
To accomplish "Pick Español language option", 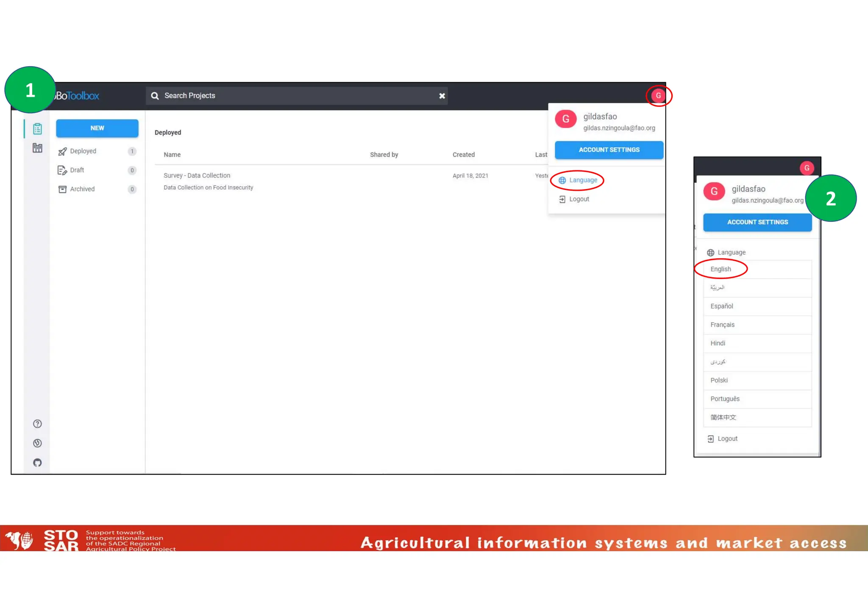I will pos(721,306).
